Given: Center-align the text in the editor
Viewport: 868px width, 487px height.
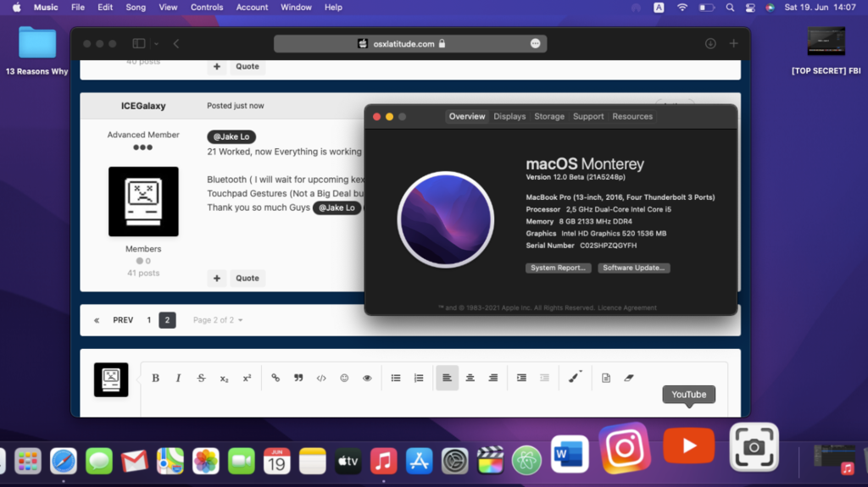Looking at the screenshot, I should click(x=470, y=378).
